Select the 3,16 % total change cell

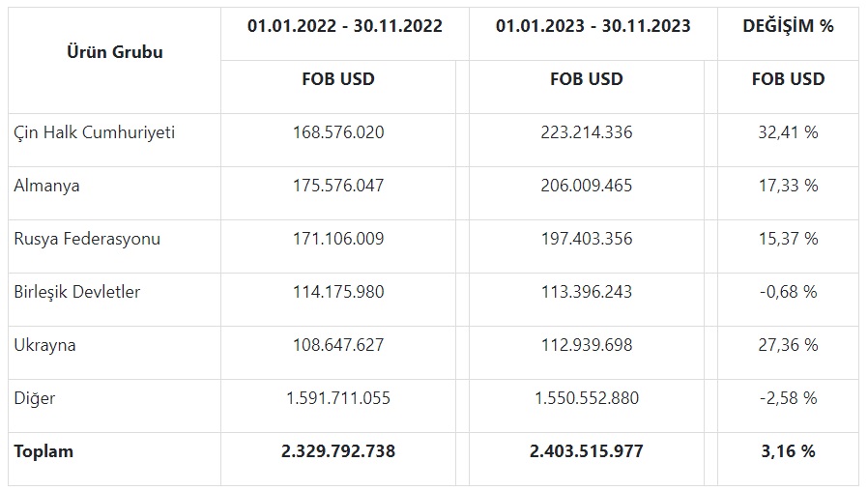click(x=788, y=451)
